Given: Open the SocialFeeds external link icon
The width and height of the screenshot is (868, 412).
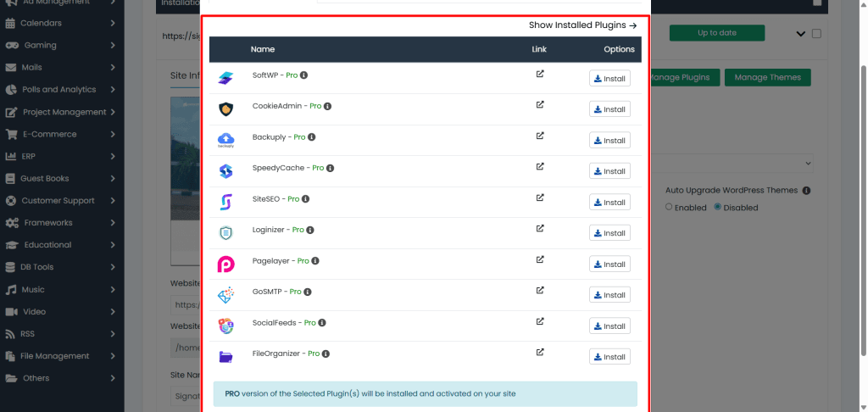Looking at the screenshot, I should click(540, 321).
